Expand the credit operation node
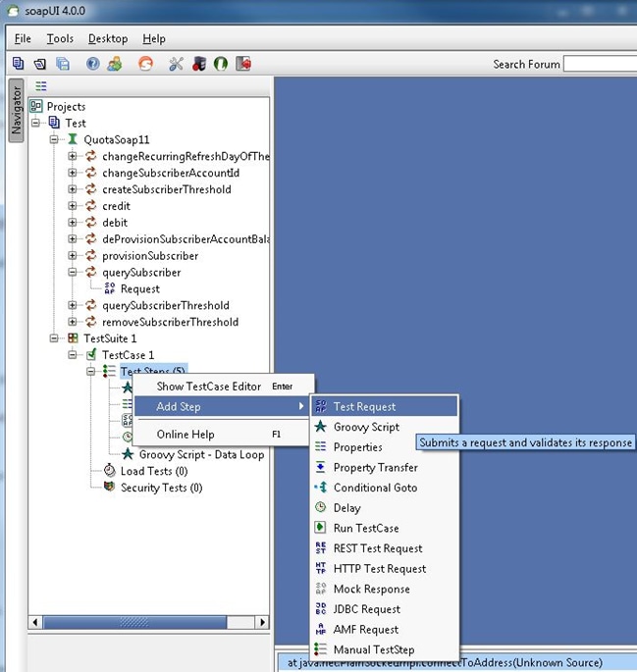 click(x=73, y=206)
